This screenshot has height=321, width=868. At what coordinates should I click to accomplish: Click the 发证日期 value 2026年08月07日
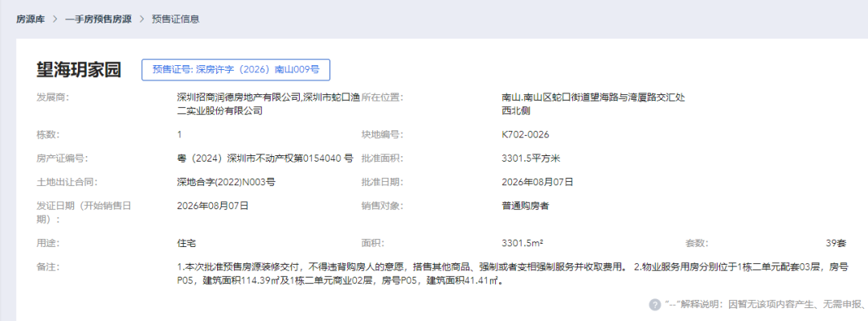pos(212,206)
